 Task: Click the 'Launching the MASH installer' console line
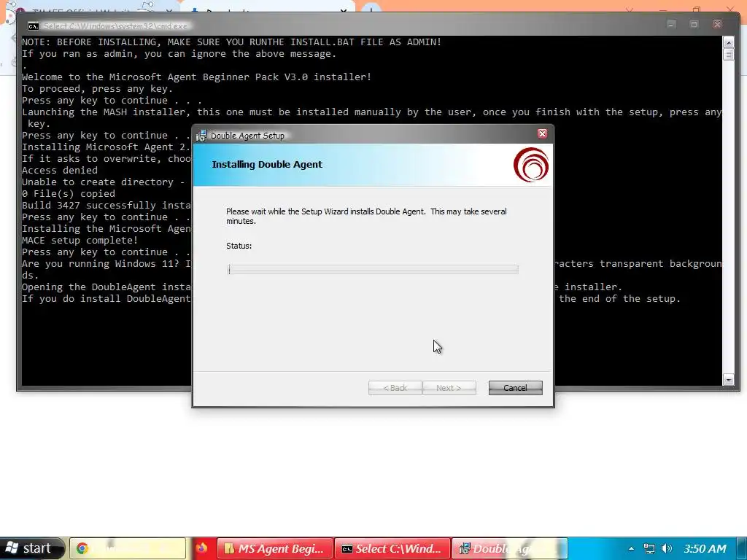coord(371,112)
